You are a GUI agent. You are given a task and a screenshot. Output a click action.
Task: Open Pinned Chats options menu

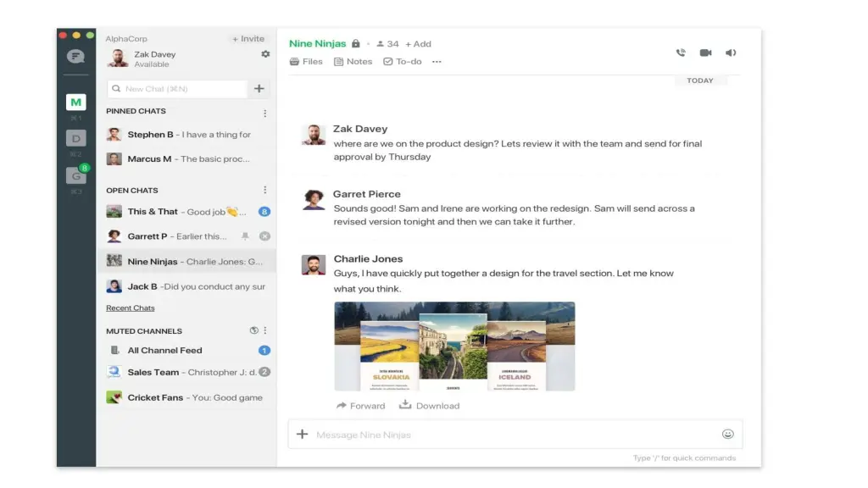click(265, 113)
